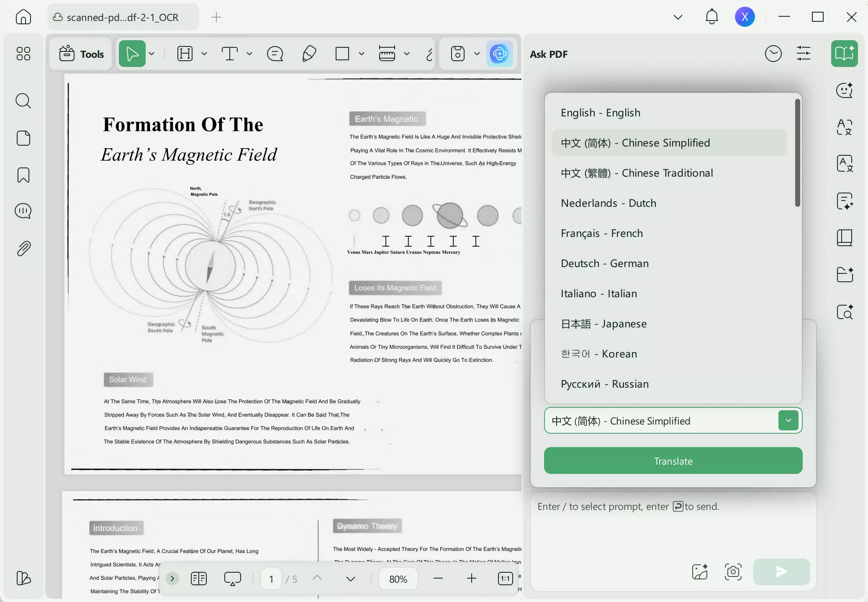Open the Ask PDF history clock icon
The width and height of the screenshot is (868, 602).
(x=773, y=54)
